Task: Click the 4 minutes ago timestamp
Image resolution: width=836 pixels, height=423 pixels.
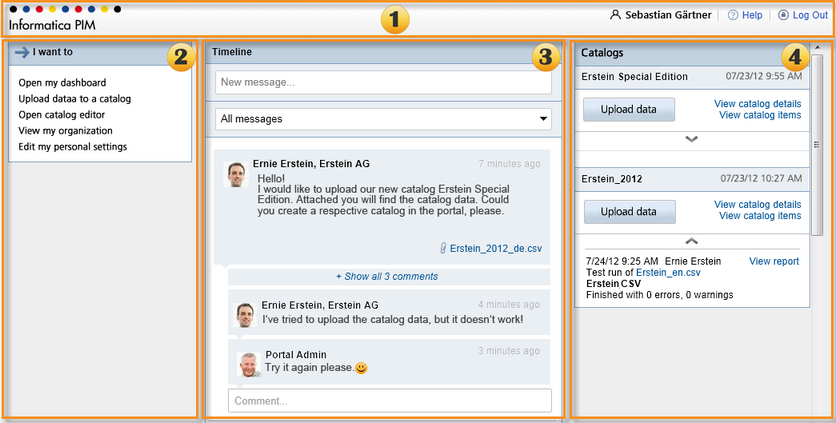Action: [509, 305]
